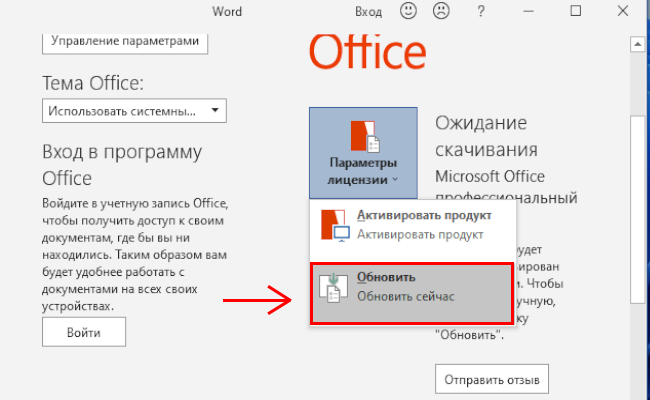This screenshot has height=400, width=650.
Task: Click the Вход в программу Office heading
Action: (122, 165)
